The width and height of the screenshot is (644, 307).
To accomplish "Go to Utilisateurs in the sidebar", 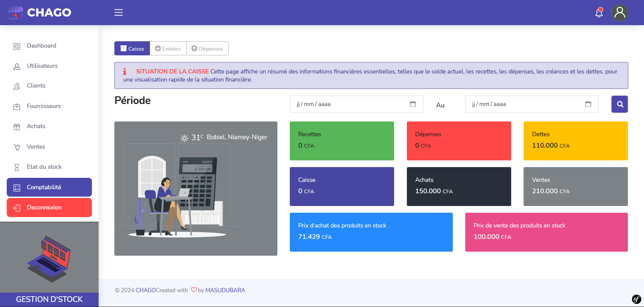I will coord(42,66).
